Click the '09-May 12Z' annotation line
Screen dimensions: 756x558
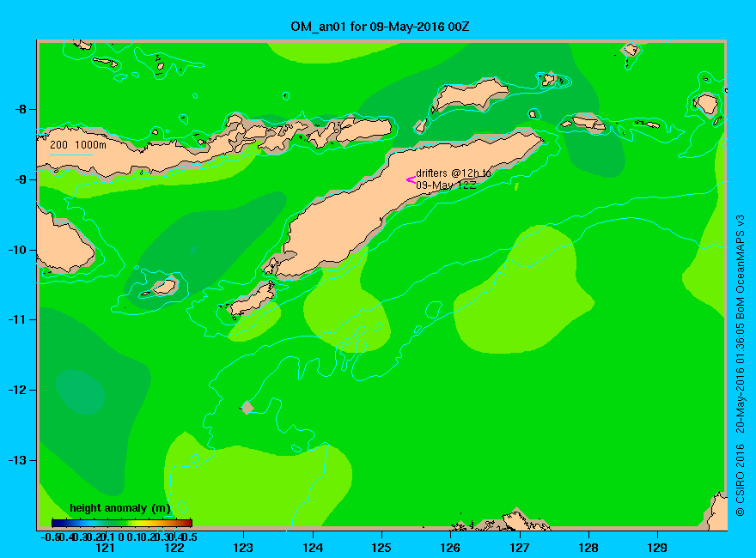coord(446,185)
